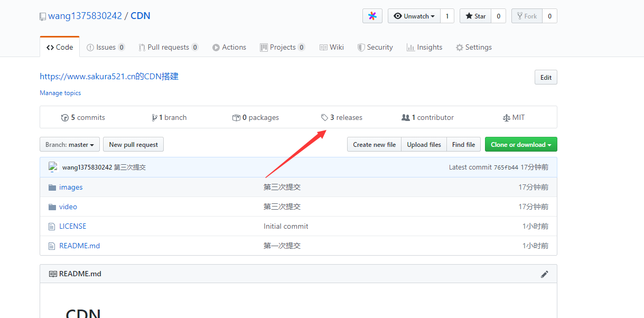644x318 pixels.
Task: Open the Projects tab
Action: pyautogui.click(x=283, y=47)
